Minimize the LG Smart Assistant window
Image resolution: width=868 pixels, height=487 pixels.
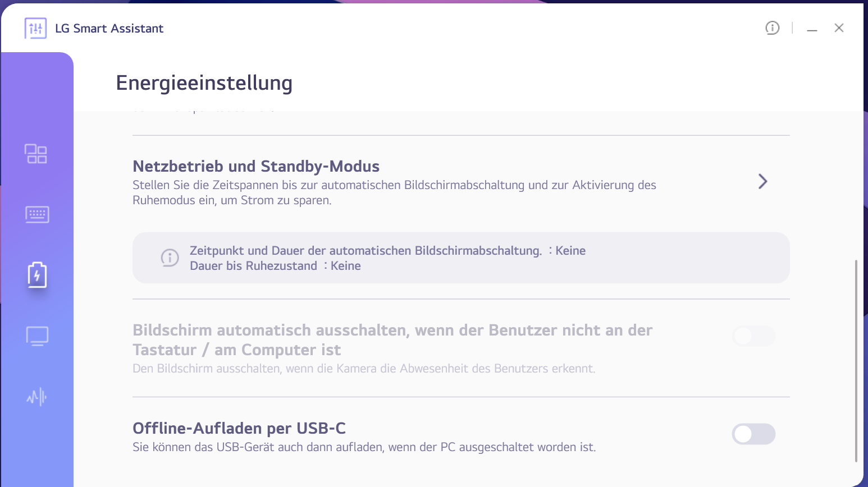[812, 28]
